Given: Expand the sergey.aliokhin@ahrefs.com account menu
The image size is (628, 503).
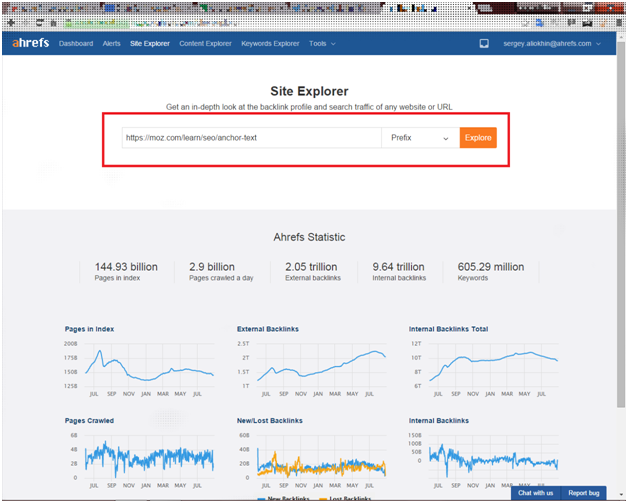Looking at the screenshot, I should click(552, 43).
